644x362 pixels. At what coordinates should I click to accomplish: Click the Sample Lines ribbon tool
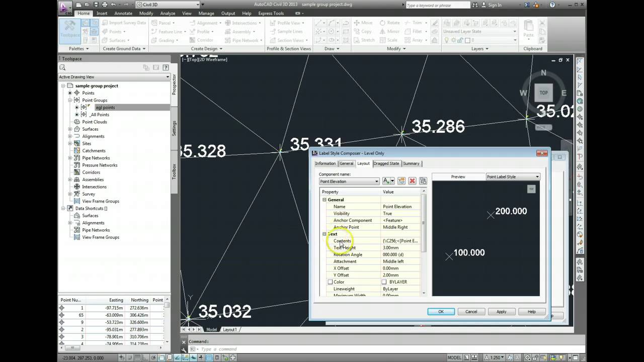[285, 31]
